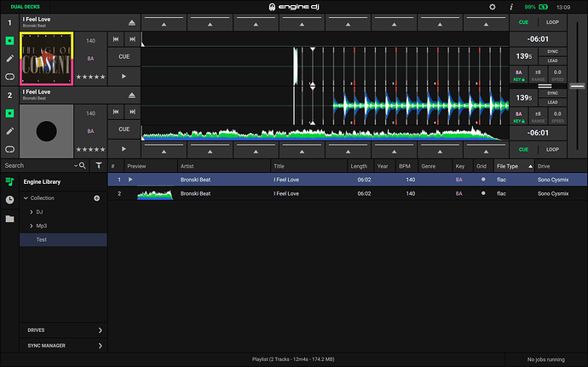Toggle SYNC on deck 2

[x=552, y=94]
